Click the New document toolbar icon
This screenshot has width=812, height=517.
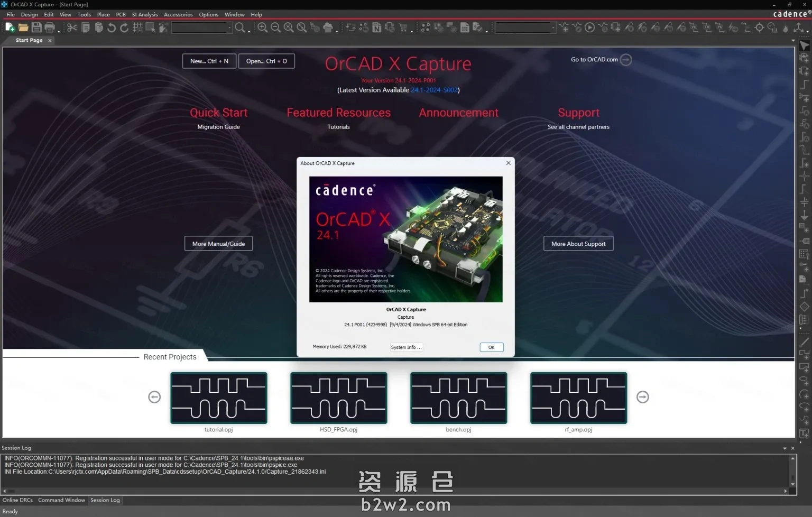pyautogui.click(x=10, y=27)
